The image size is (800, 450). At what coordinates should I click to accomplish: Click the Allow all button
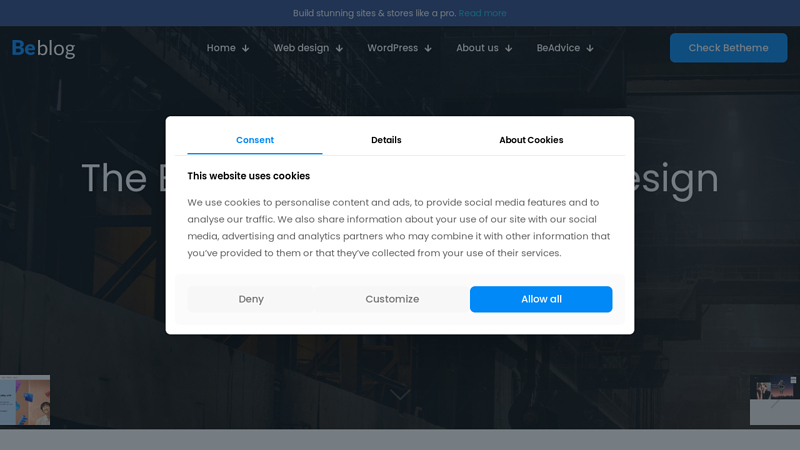(x=541, y=299)
